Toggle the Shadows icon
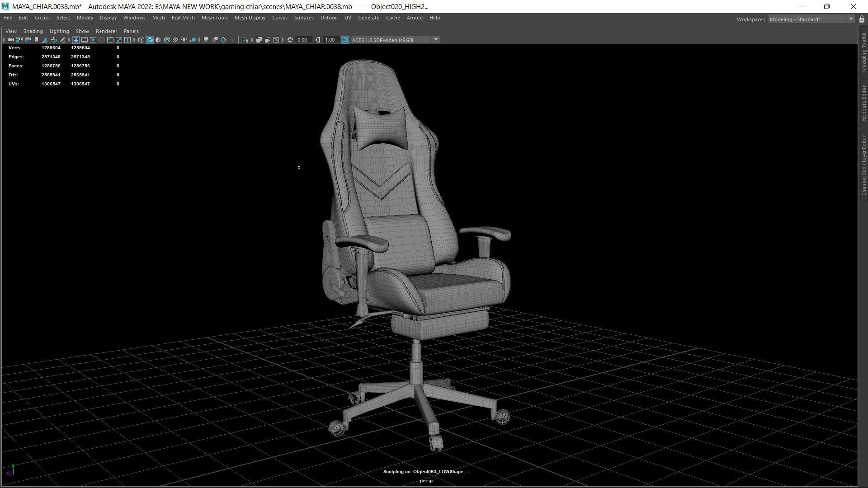The width and height of the screenshot is (868, 488). coord(193,40)
